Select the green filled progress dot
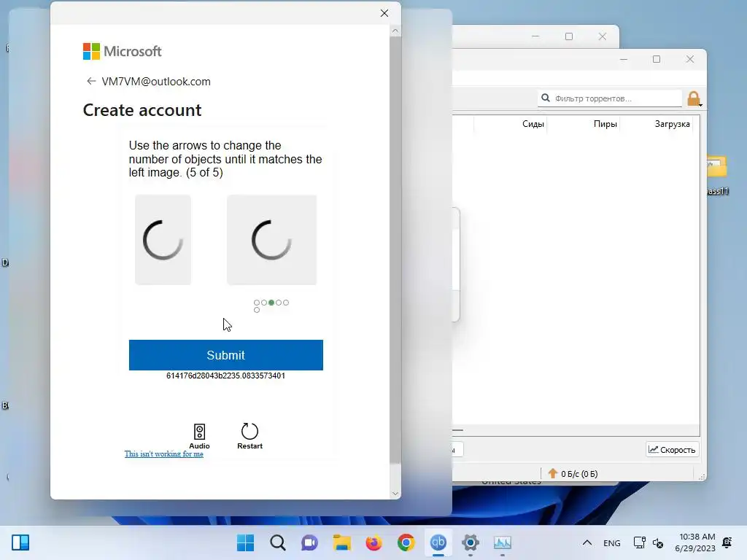Viewport: 747px width, 560px height. click(x=271, y=303)
